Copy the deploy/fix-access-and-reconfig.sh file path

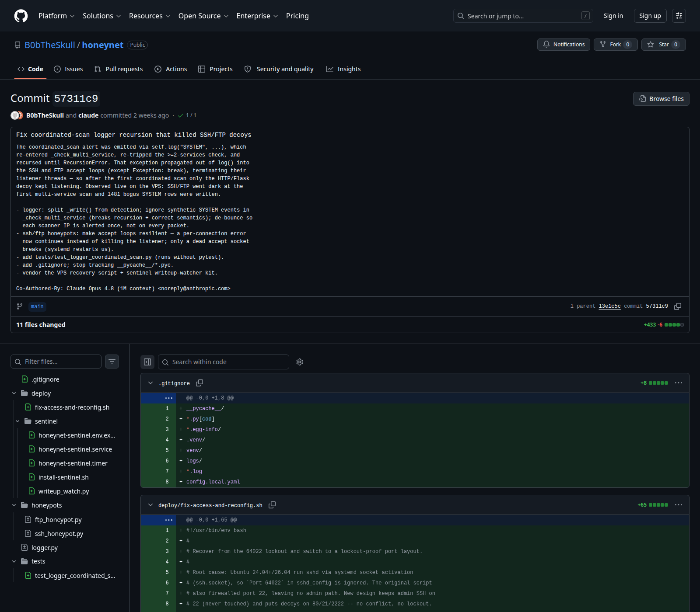(272, 505)
